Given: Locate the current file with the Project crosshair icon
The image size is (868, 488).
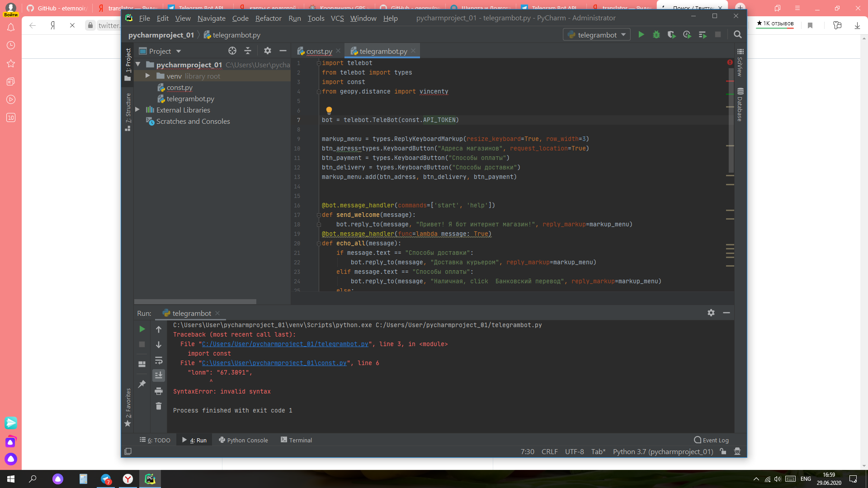Looking at the screenshot, I should [x=232, y=51].
